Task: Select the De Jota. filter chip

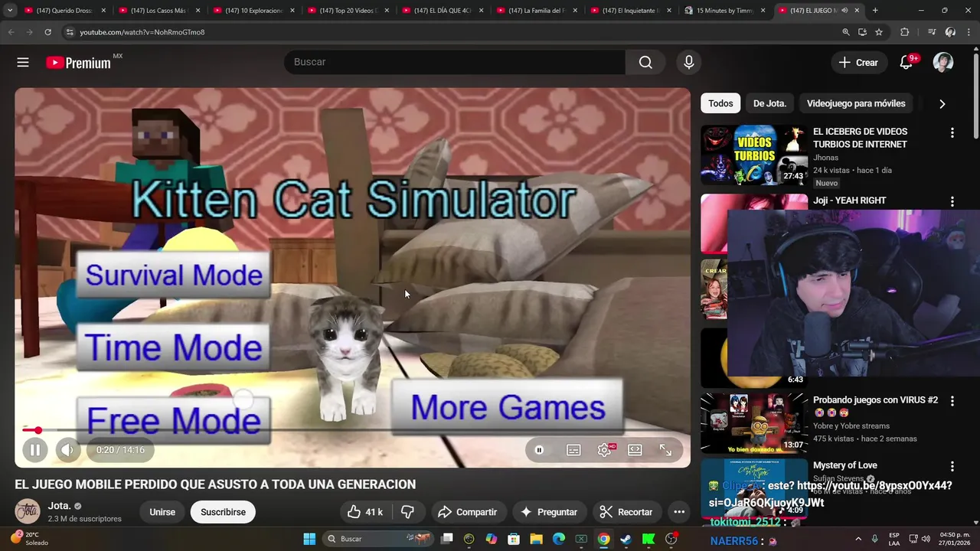Action: pyautogui.click(x=769, y=103)
